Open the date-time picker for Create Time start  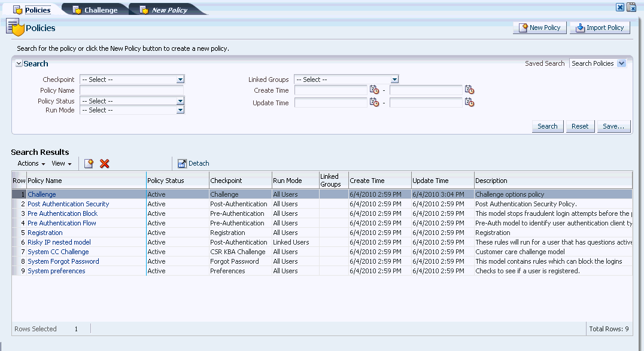click(375, 90)
